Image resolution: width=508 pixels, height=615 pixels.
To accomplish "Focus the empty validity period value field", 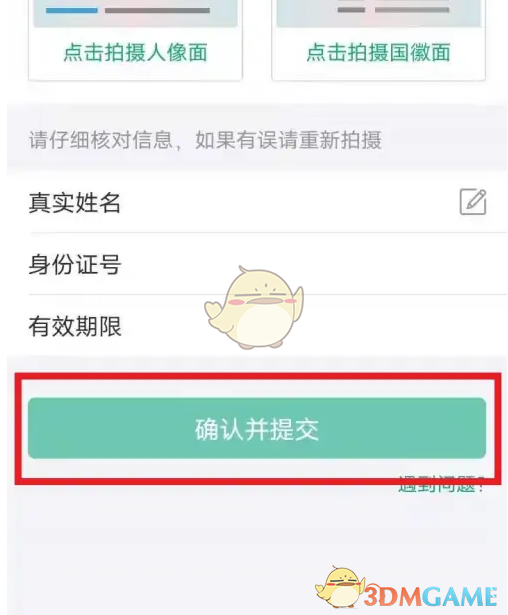I will (314, 326).
